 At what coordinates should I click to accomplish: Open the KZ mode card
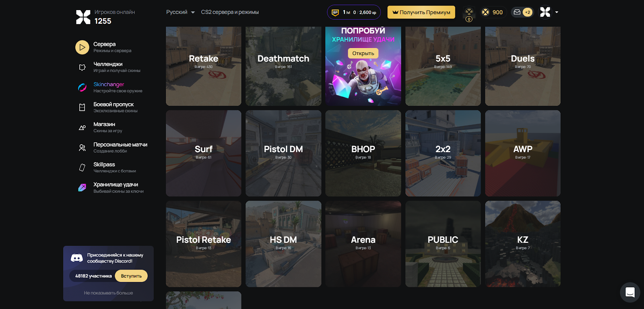pyautogui.click(x=523, y=244)
